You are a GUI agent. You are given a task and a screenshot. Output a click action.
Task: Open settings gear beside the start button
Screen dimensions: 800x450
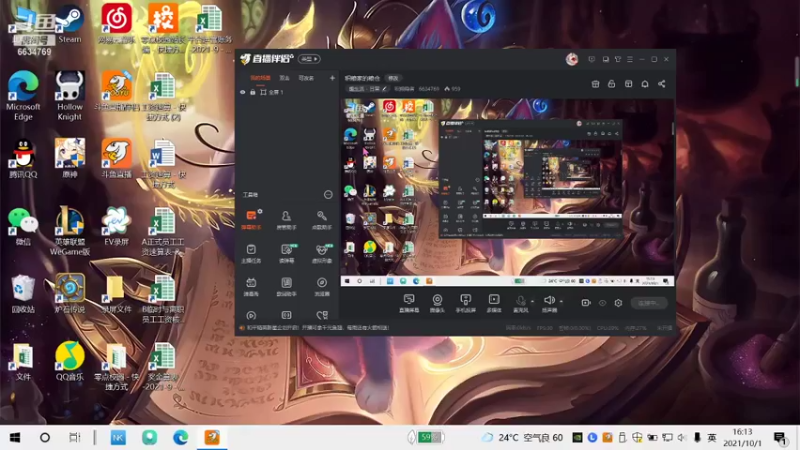pyautogui.click(x=618, y=303)
